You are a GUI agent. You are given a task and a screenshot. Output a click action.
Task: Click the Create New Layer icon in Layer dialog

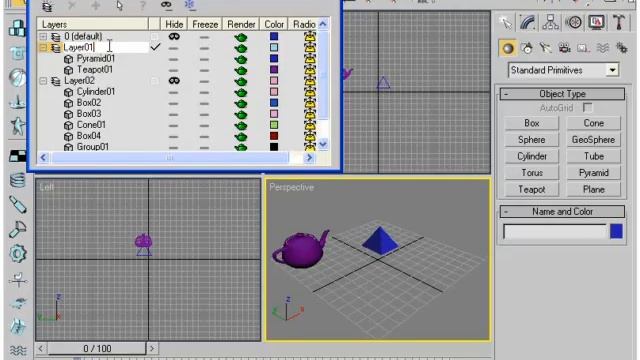click(47, 6)
